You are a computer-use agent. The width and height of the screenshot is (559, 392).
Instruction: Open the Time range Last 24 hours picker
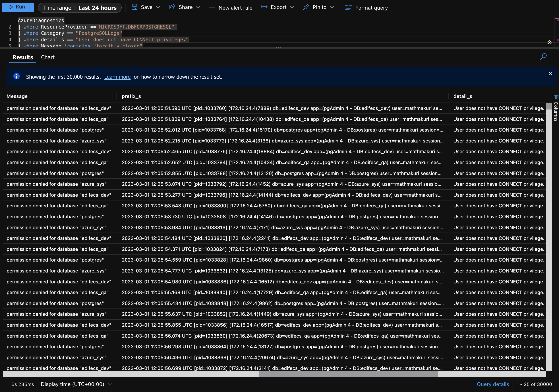(x=80, y=8)
